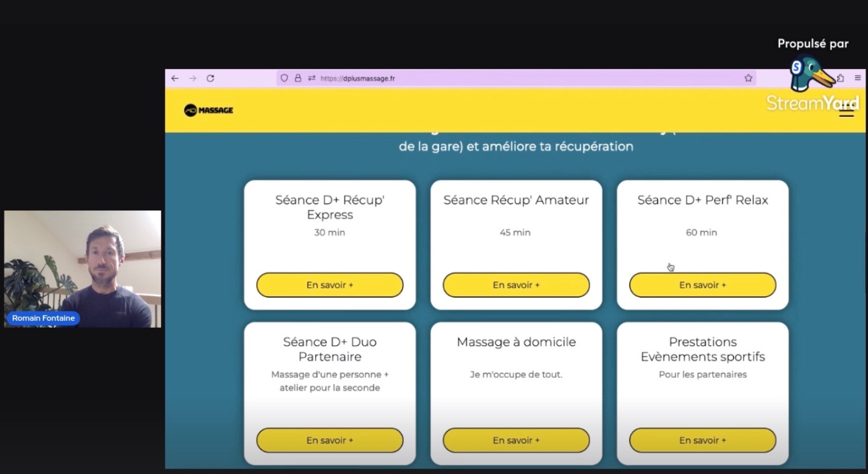
Task: Click the back navigation arrow
Action: point(175,78)
